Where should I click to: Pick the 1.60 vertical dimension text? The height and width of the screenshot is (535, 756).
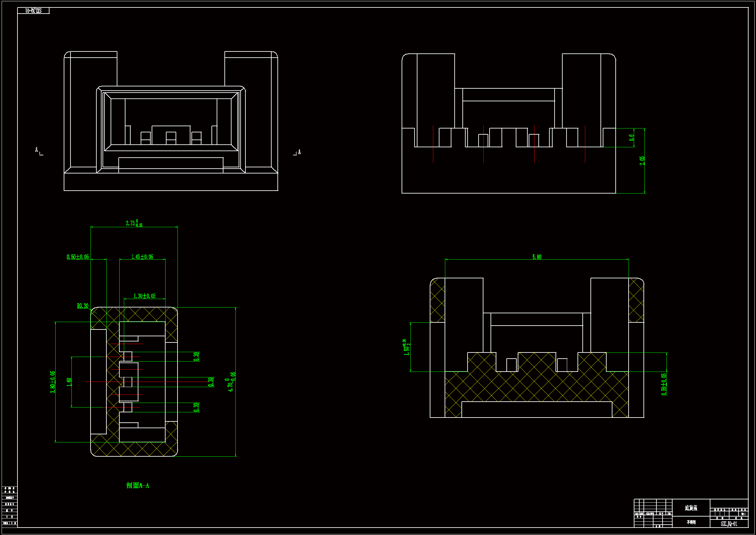[x=69, y=382]
